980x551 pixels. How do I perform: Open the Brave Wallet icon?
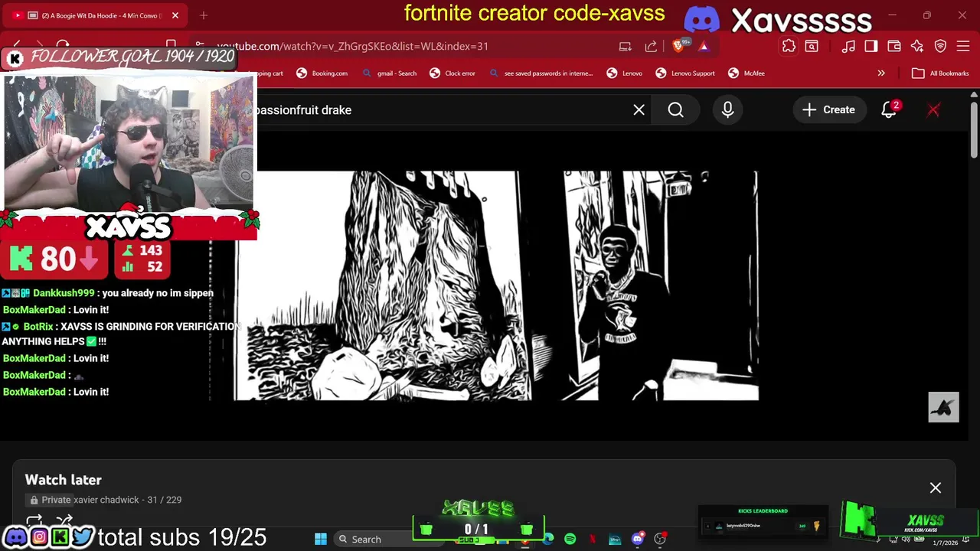pyautogui.click(x=894, y=46)
